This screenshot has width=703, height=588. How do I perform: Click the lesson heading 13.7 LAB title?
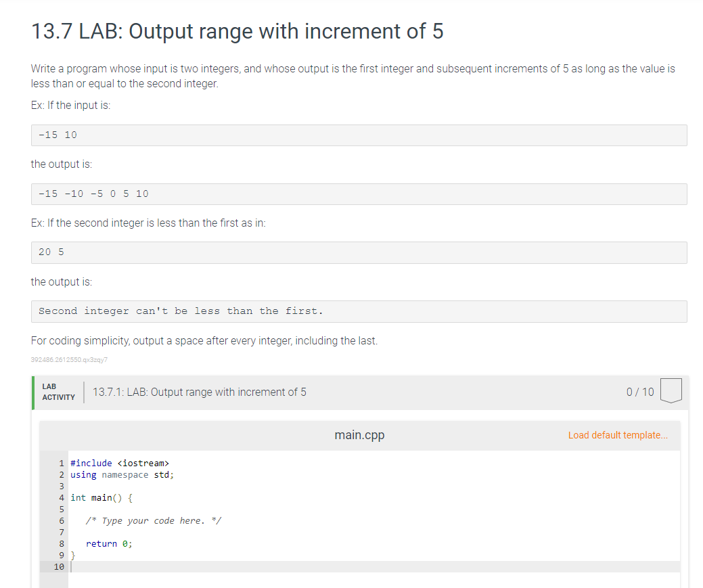tap(237, 31)
